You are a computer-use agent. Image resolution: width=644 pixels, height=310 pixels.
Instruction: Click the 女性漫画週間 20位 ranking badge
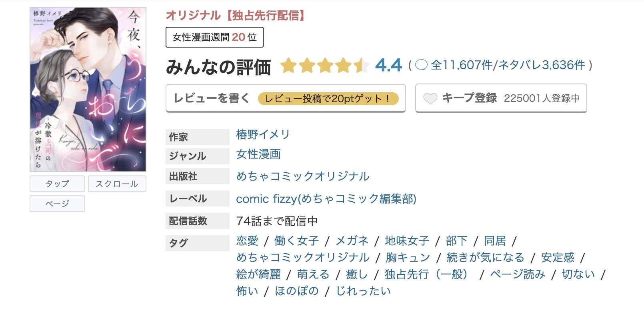pyautogui.click(x=214, y=37)
